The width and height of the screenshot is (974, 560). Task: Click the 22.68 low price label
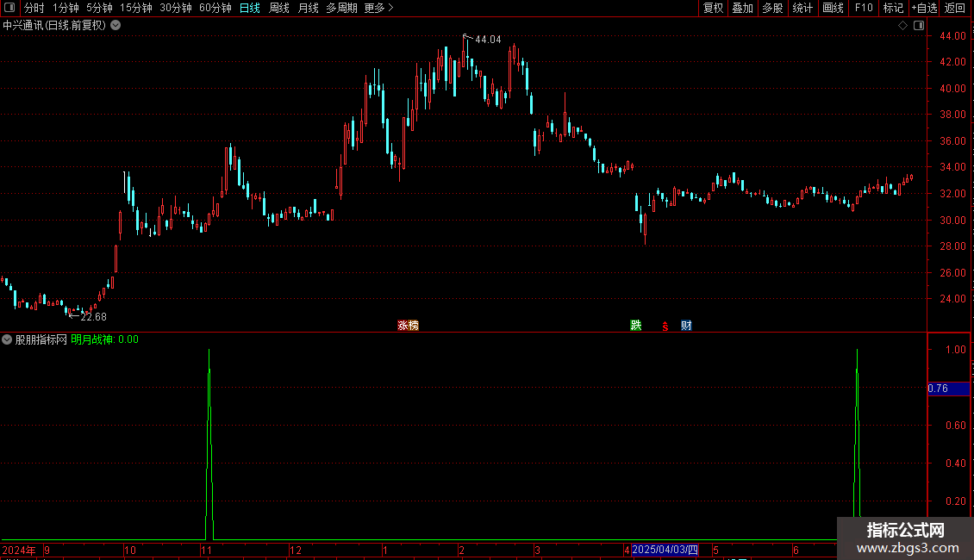click(93, 317)
